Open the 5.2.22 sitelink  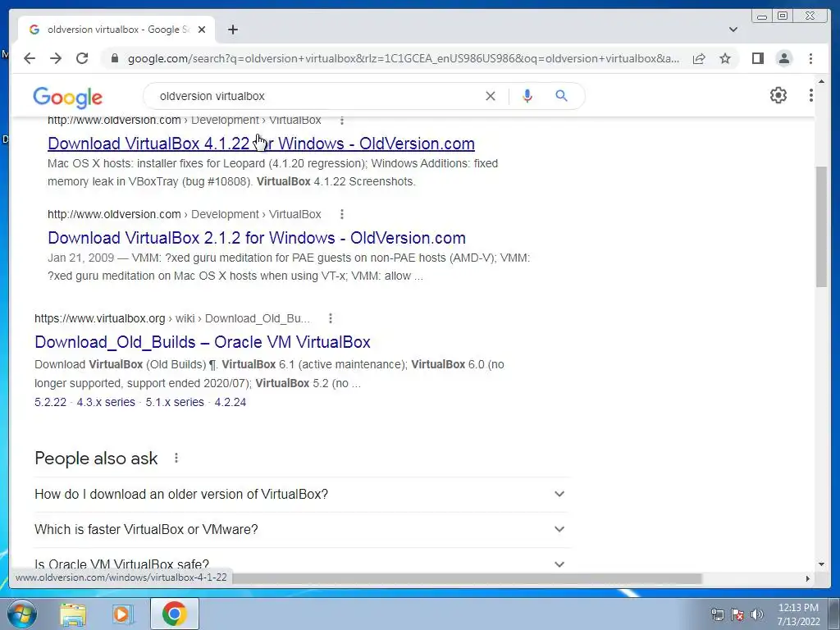[x=50, y=402]
